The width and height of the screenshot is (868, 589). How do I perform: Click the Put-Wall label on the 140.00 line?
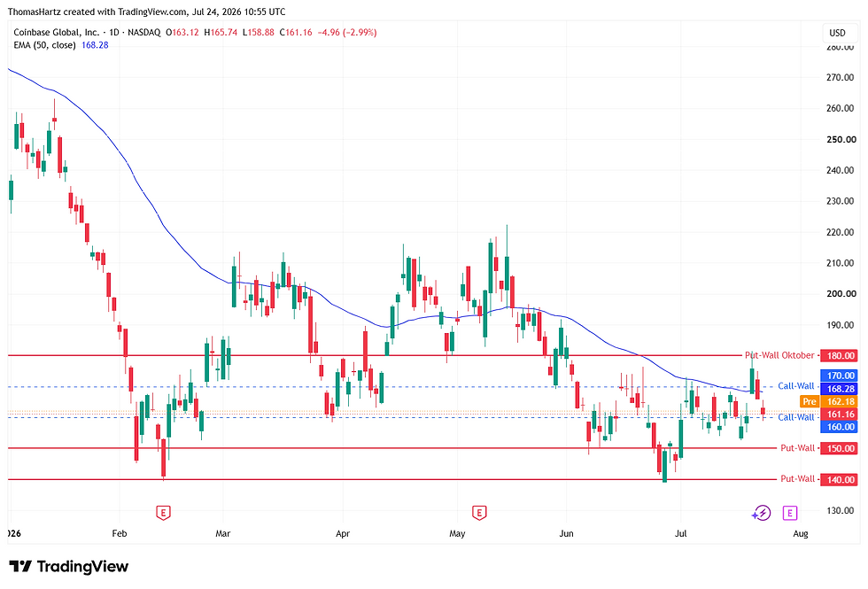(x=798, y=479)
